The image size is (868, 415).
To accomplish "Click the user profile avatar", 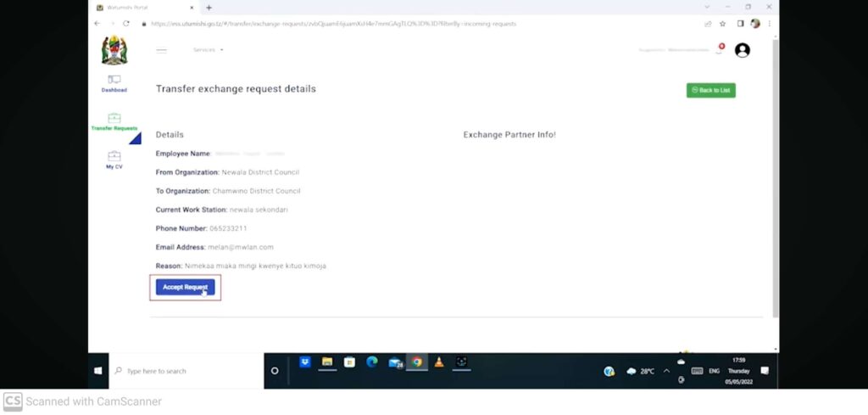I will [742, 50].
